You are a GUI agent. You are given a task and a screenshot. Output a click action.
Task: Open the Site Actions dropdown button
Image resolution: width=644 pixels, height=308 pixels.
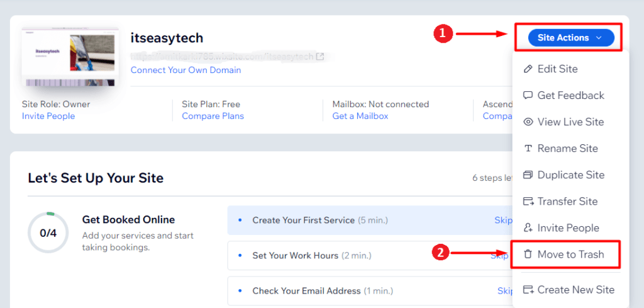(571, 38)
